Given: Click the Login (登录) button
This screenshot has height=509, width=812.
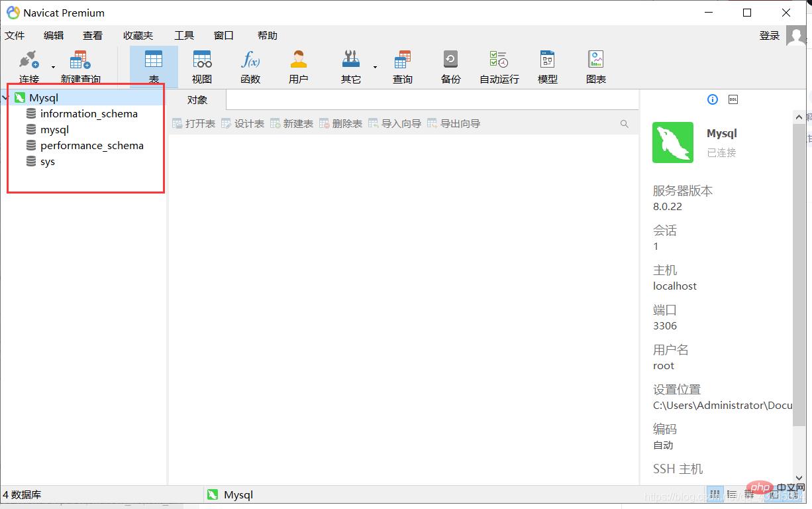Looking at the screenshot, I should (x=769, y=36).
